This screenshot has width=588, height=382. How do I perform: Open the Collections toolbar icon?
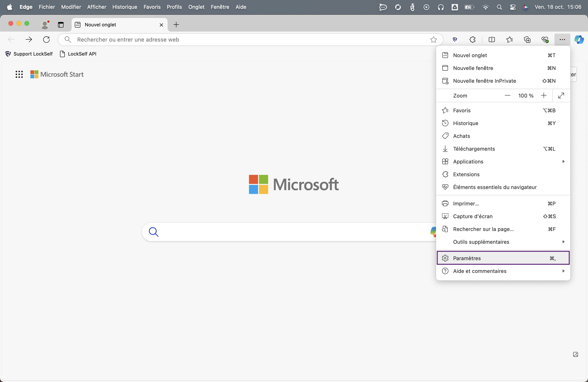pos(527,40)
